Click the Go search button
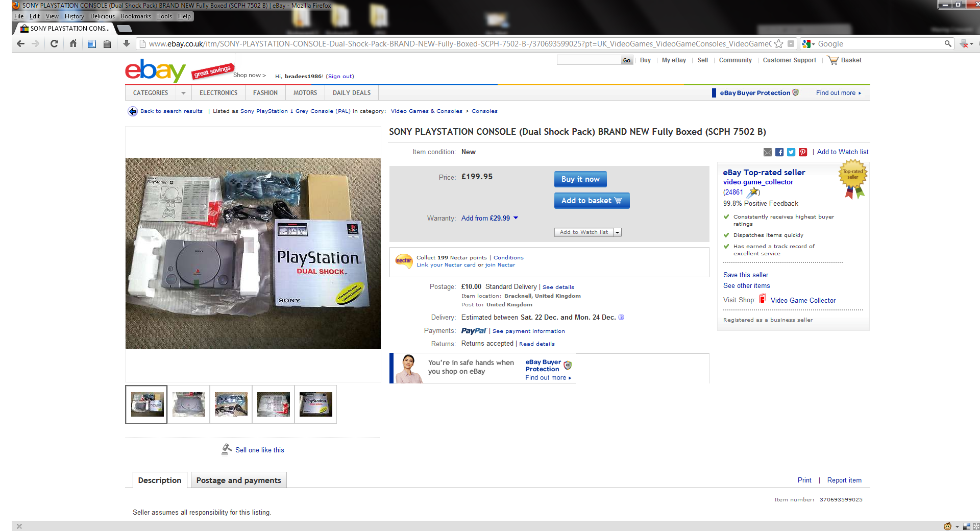980x531 pixels. pos(627,60)
